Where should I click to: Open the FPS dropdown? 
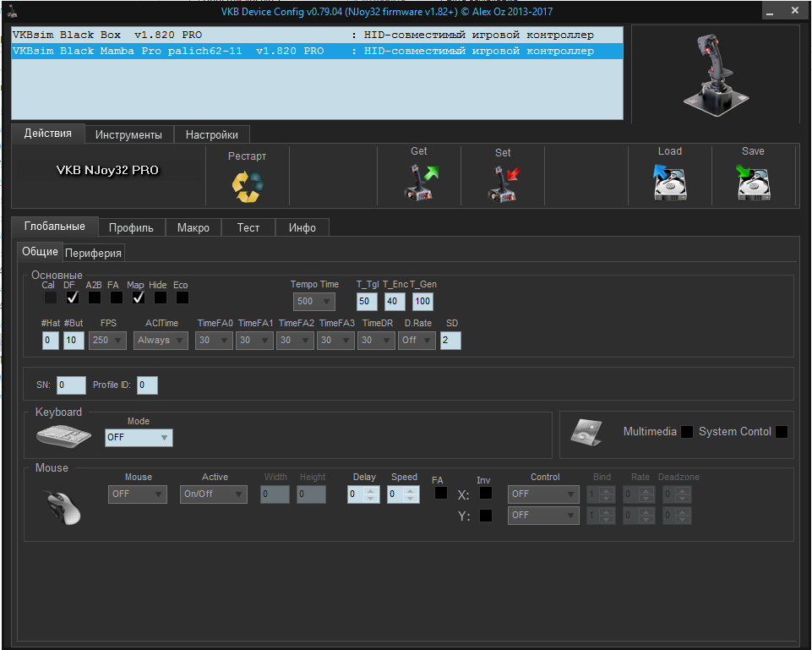tap(107, 341)
